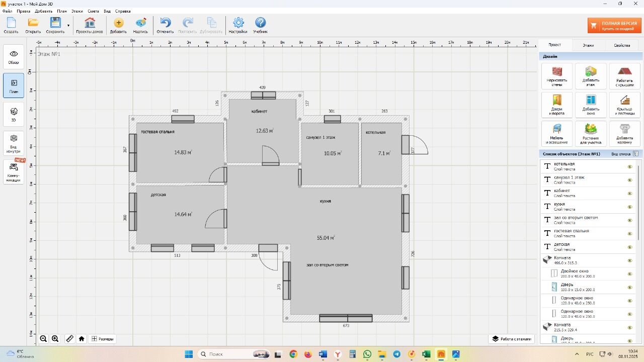Click the Отменить undo icon
Viewport: 644px width, 362px height.
(165, 23)
